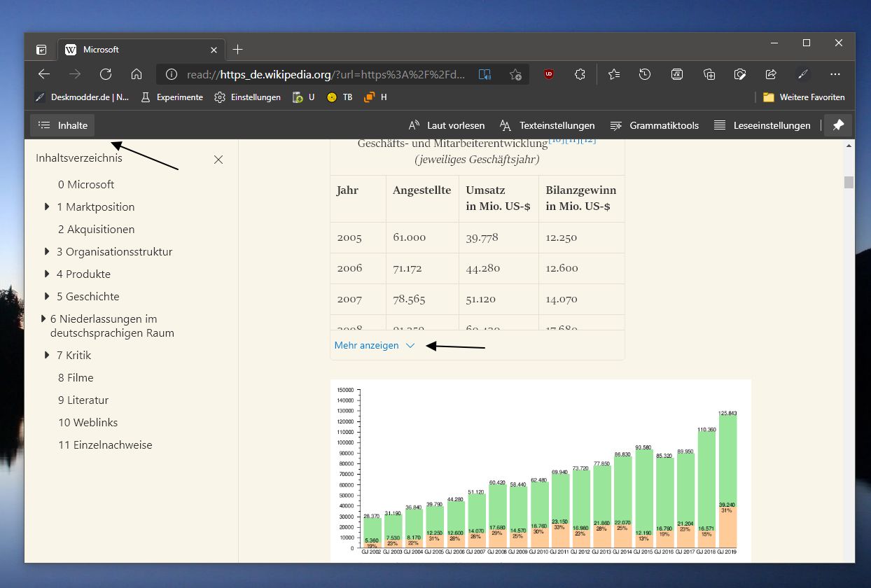Screen dimensions: 871x588
Task: Open the Extensions puzzle menu
Action: coord(580,74)
